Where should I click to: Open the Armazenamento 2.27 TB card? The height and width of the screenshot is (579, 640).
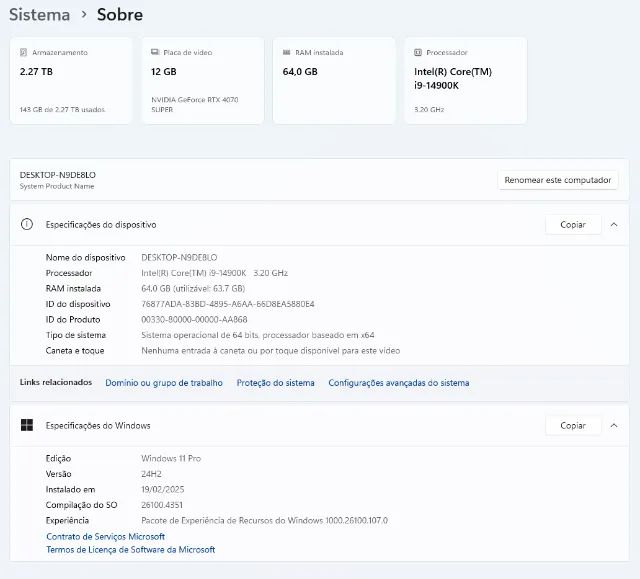[x=71, y=80]
